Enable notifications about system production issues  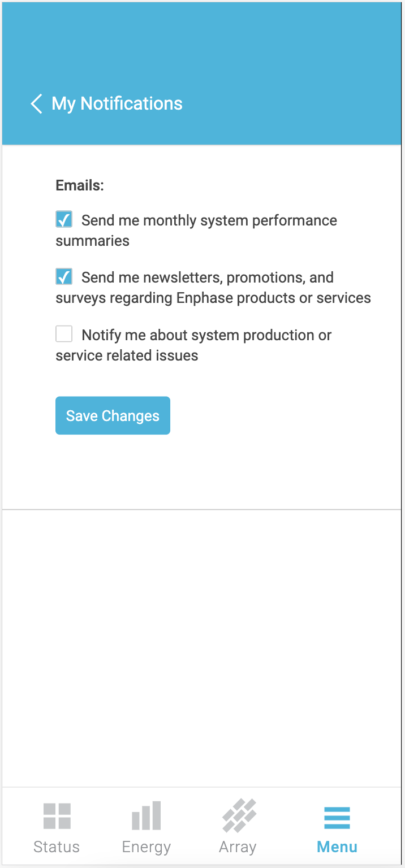64,333
